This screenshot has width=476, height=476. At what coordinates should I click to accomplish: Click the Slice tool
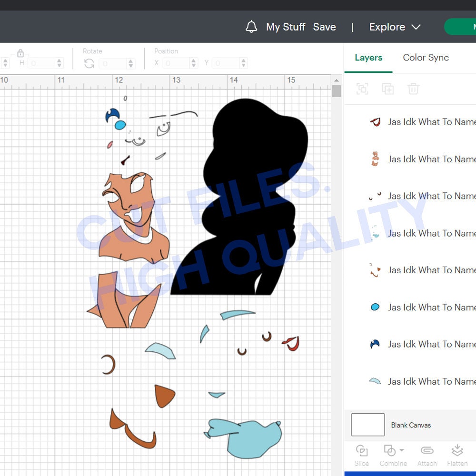point(362,455)
